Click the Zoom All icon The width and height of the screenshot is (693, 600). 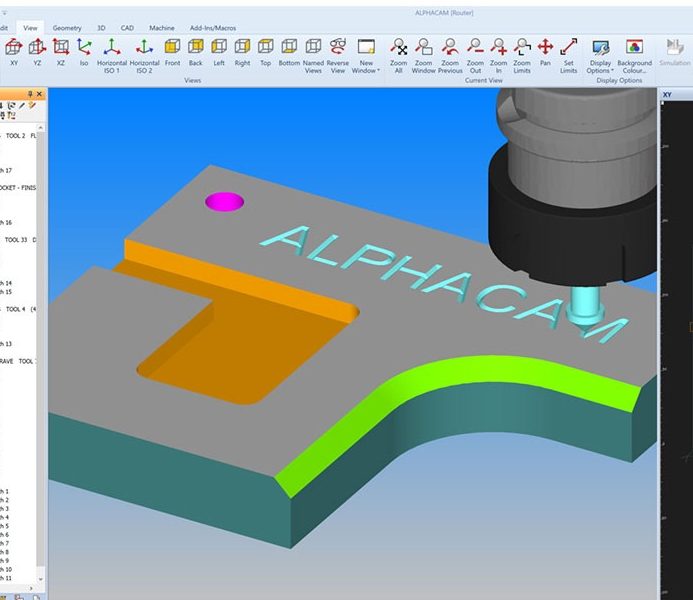[398, 52]
